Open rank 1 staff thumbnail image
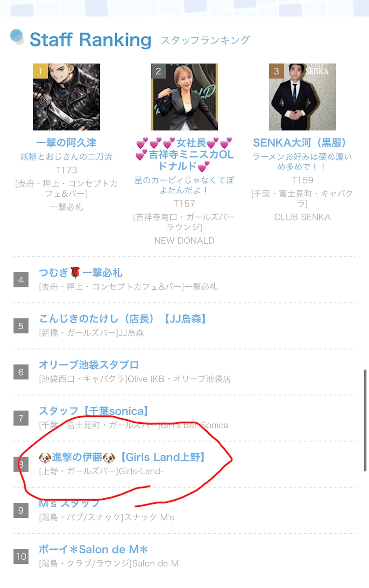The height and width of the screenshot is (588, 369). point(66,97)
